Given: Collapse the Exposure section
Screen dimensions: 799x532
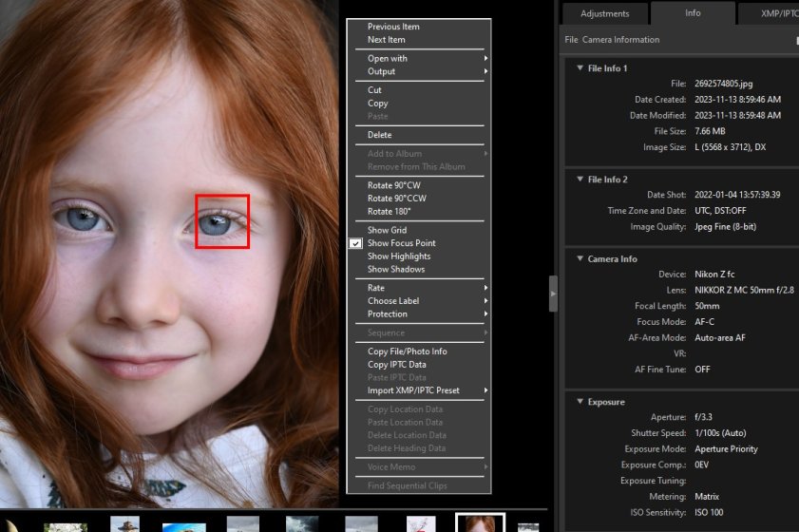Looking at the screenshot, I should 580,402.
